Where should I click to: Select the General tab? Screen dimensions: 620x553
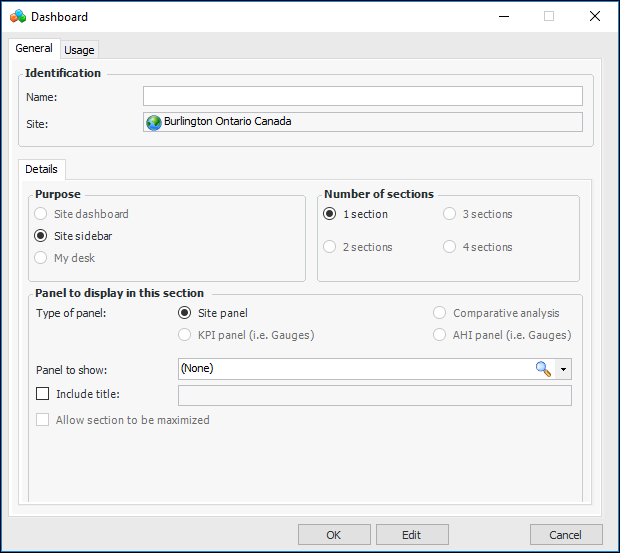pyautogui.click(x=34, y=48)
